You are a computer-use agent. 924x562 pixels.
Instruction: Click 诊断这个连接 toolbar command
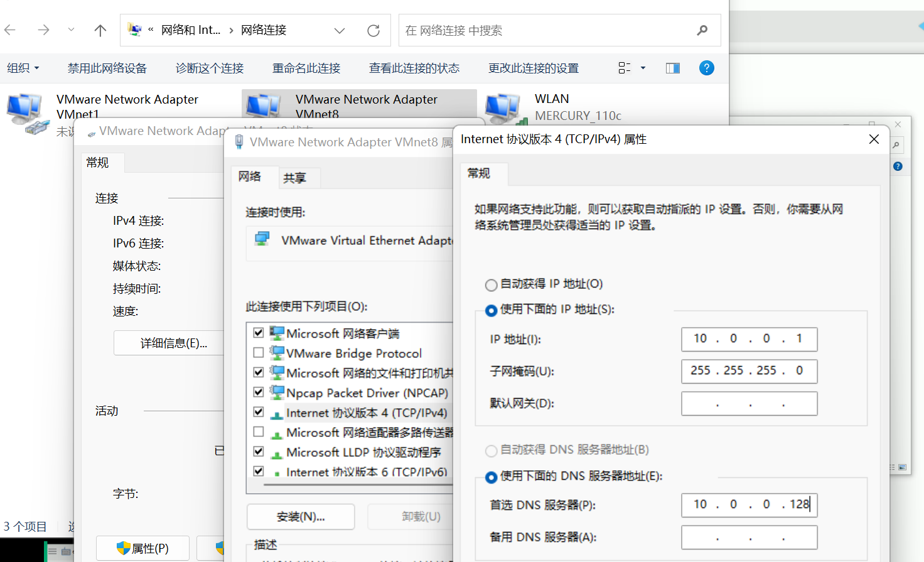(x=210, y=68)
